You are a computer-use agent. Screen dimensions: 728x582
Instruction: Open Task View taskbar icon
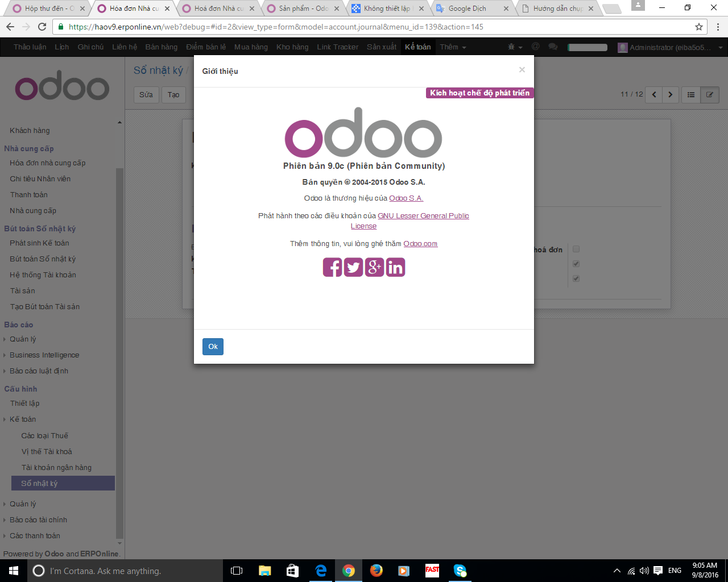237,571
